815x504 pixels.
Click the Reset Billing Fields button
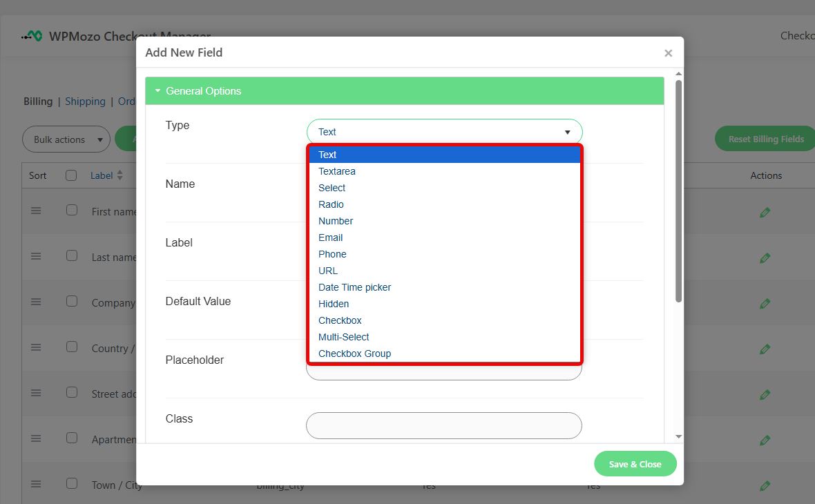pos(766,139)
